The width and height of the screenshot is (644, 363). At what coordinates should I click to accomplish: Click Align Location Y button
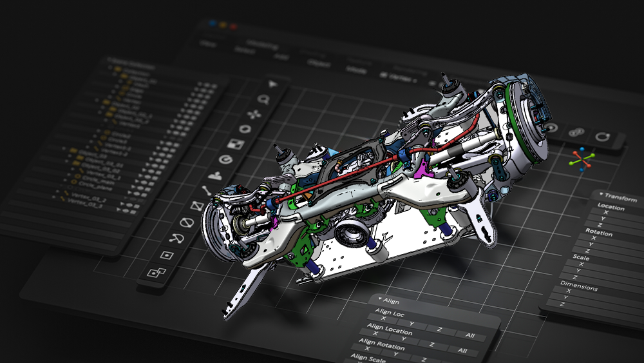[x=404, y=338]
